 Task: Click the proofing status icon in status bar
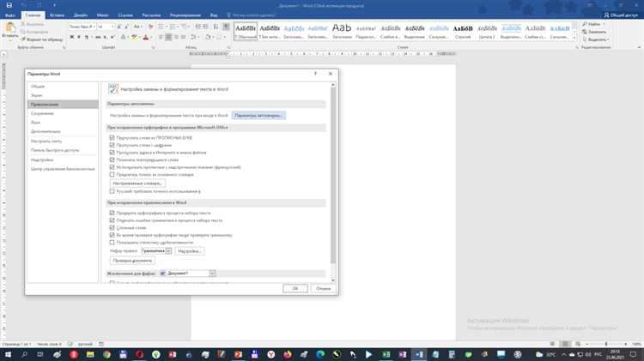[x=70, y=344]
